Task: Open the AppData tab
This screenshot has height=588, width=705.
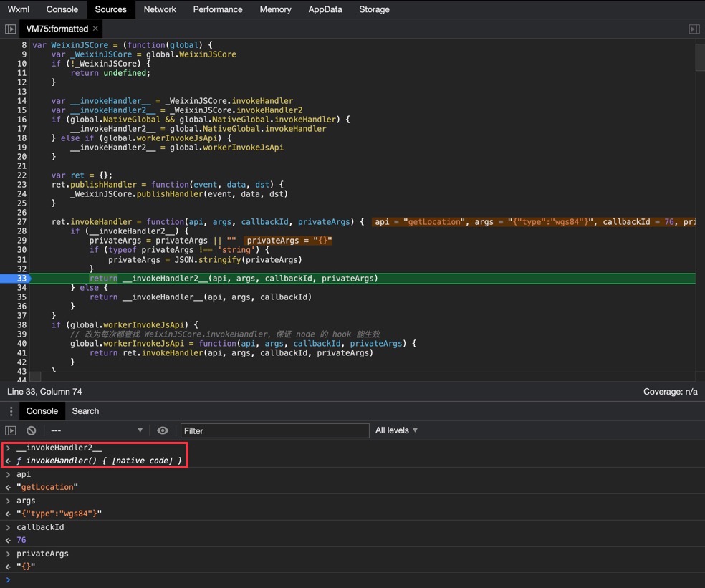Action: 325,9
